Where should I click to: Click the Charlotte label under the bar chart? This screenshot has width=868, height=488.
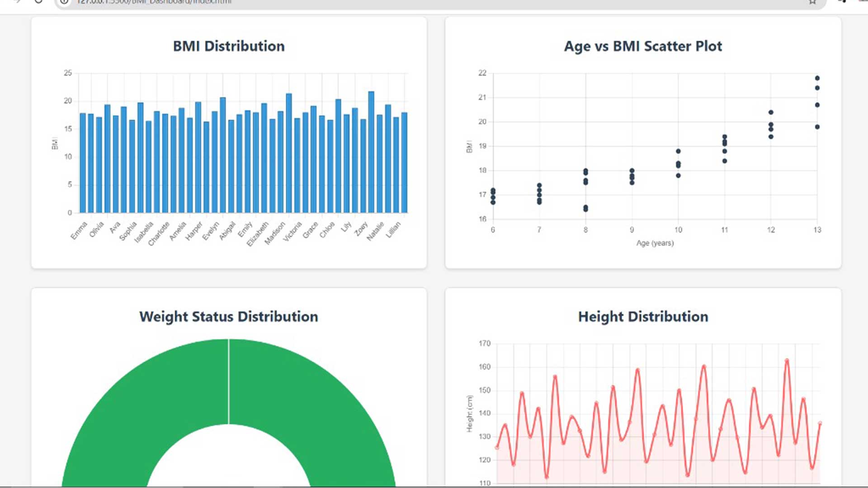pos(159,234)
